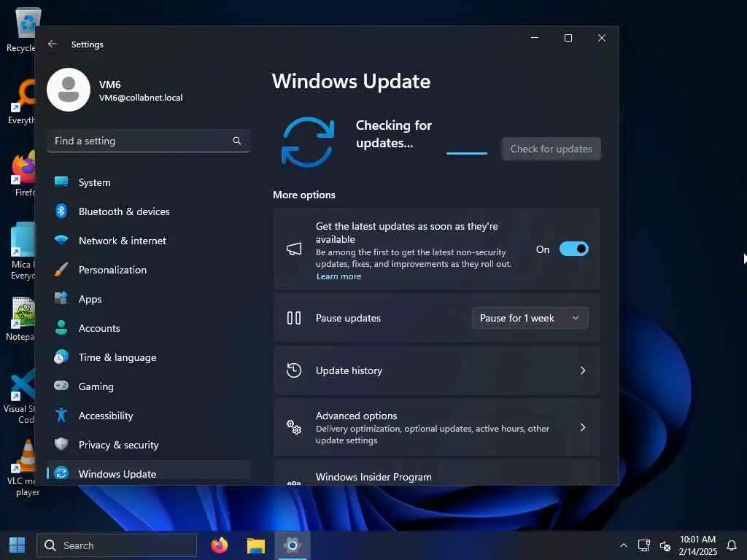
Task: Expand Update history with its chevron
Action: click(x=583, y=370)
